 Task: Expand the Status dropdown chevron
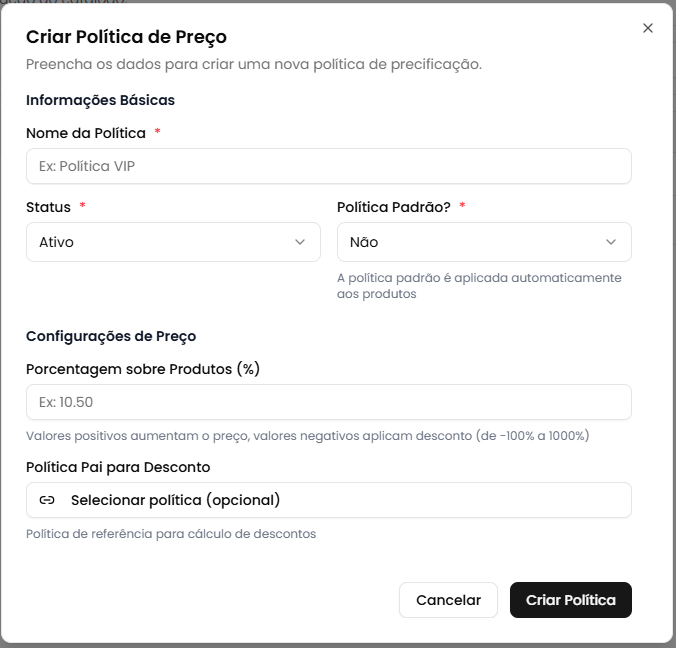click(300, 242)
